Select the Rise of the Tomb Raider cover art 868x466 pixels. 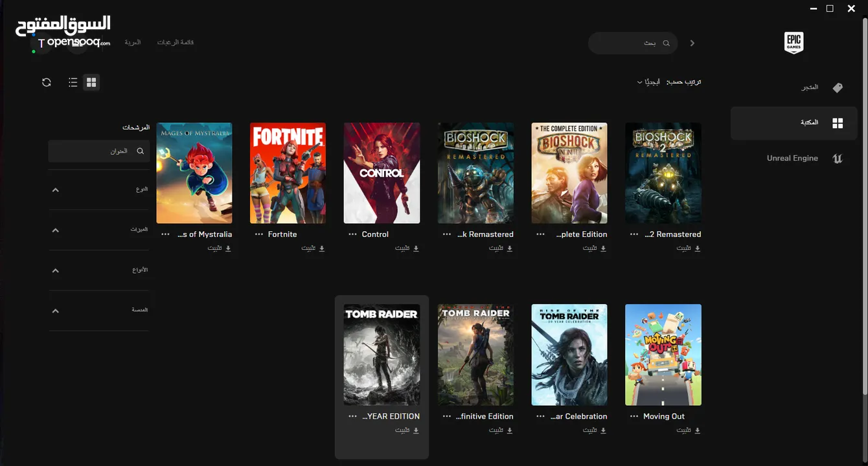click(x=569, y=355)
